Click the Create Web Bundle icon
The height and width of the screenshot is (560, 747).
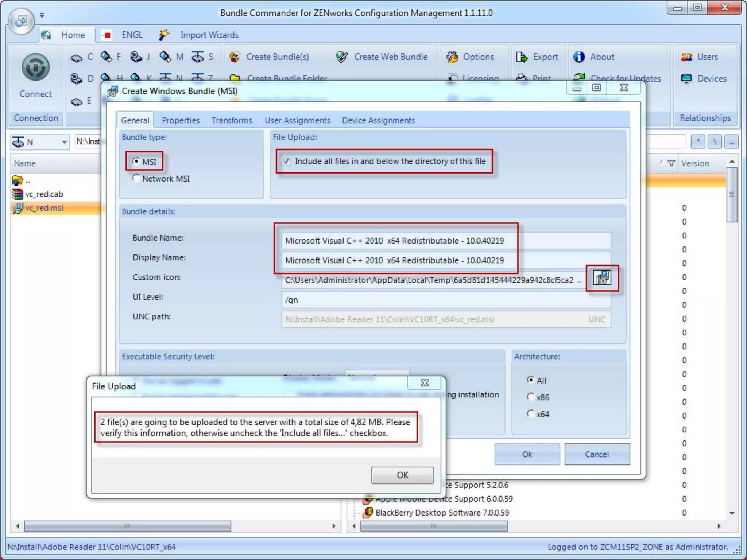342,57
